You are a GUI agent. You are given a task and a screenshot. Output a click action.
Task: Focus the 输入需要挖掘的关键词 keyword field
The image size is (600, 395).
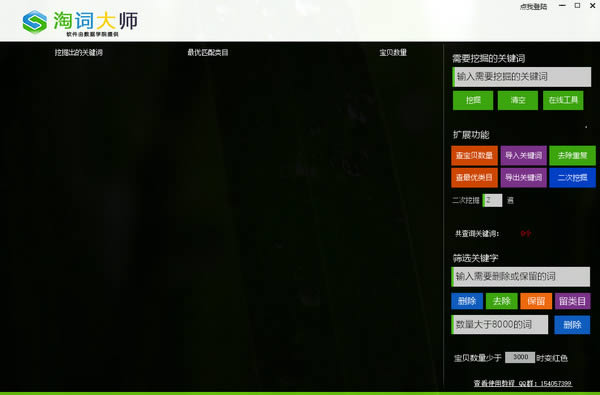[522, 77]
